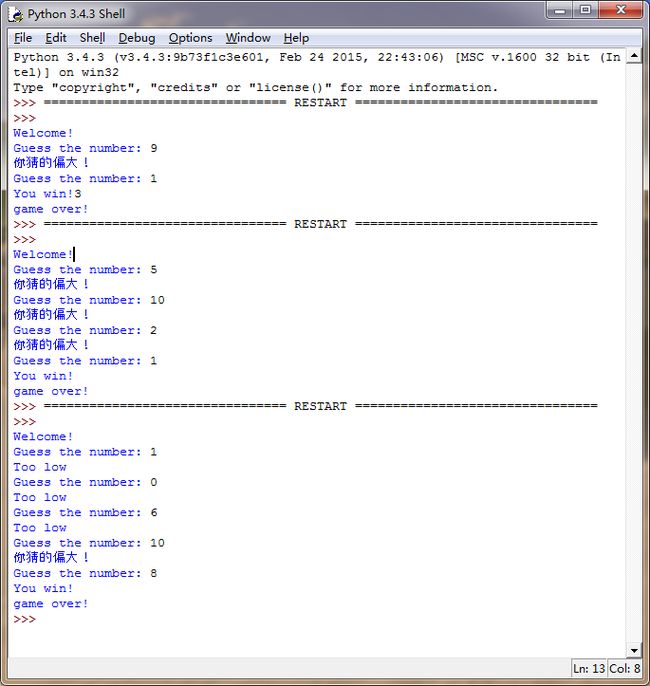Image resolution: width=650 pixels, height=686 pixels.
Task: Click 'Guess the number: 9' line
Action: [x=85, y=148]
